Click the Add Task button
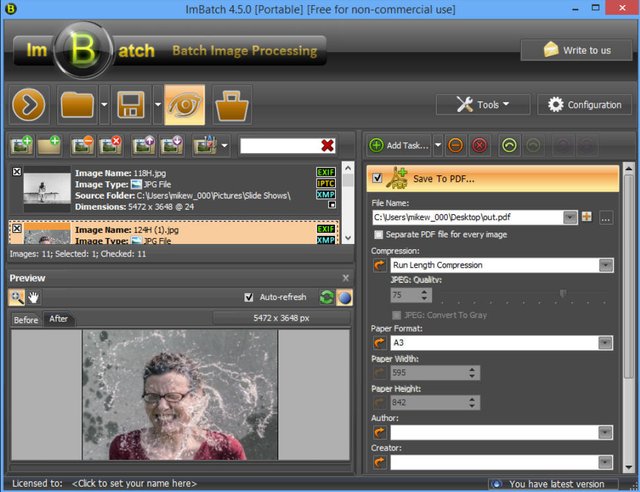640x492 pixels. point(400,145)
